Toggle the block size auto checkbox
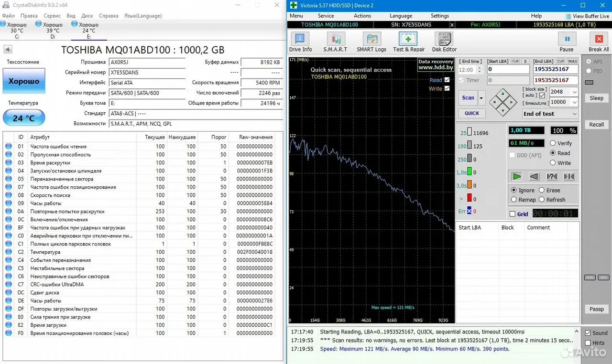Screen dimensions: 612x364 pyautogui.click(x=542, y=96)
